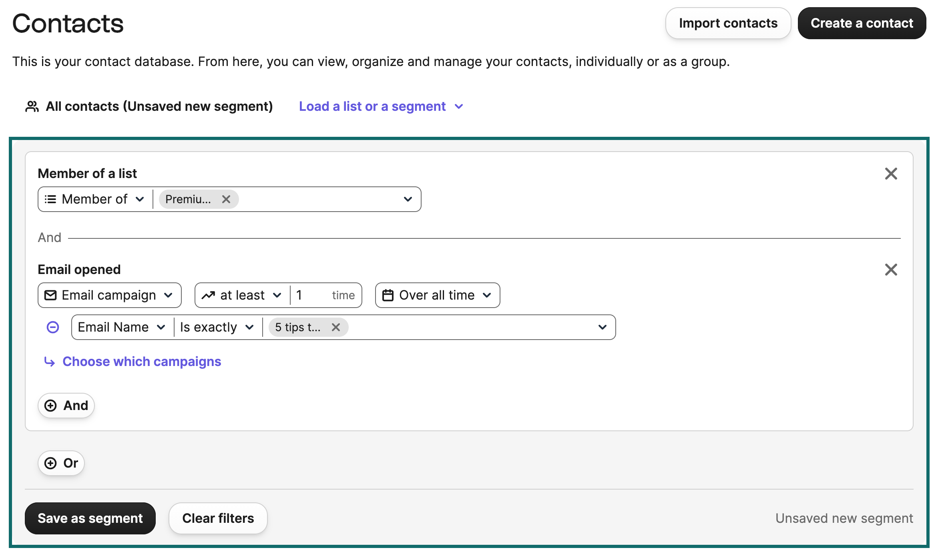Open the Member of operator dropdown
The width and height of the screenshot is (936, 560).
[x=141, y=199]
